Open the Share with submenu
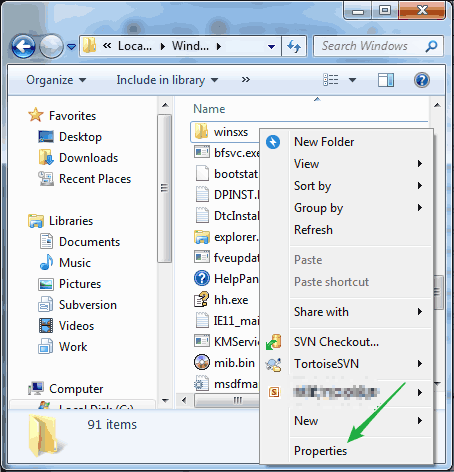 [x=346, y=312]
